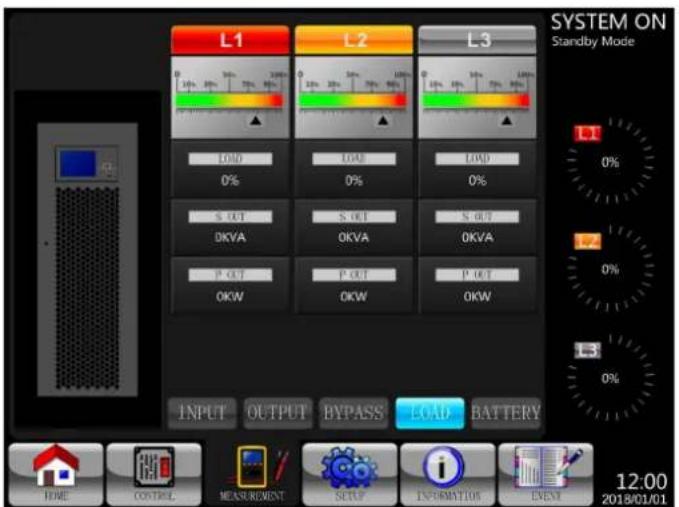Screen dimensions: 679x507
Task: Click the red L1 phase header
Action: click(230, 40)
